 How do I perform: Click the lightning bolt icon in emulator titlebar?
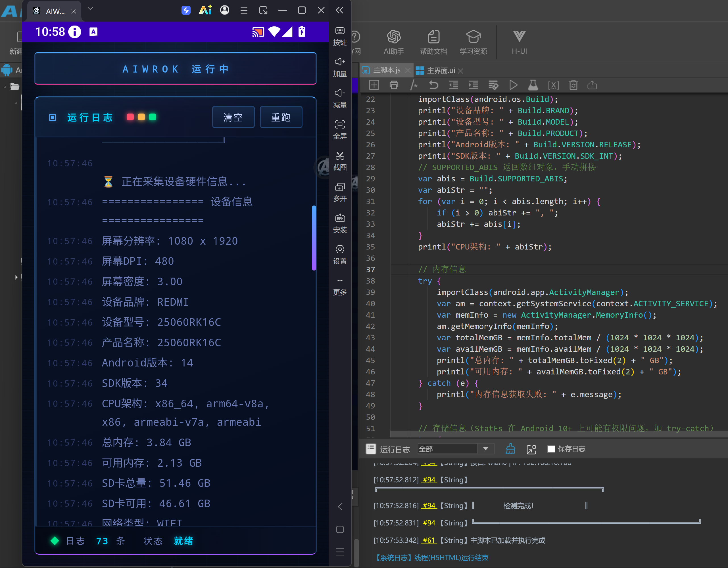186,10
